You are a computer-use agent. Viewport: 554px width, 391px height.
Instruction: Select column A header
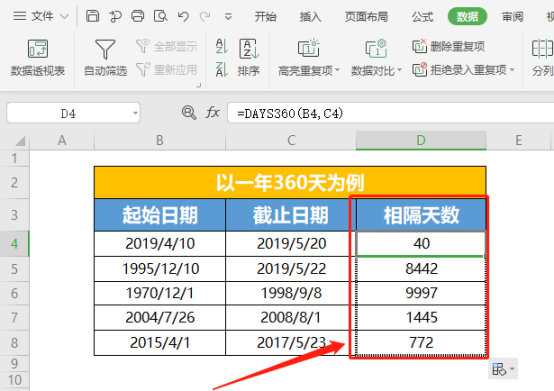[x=62, y=141]
